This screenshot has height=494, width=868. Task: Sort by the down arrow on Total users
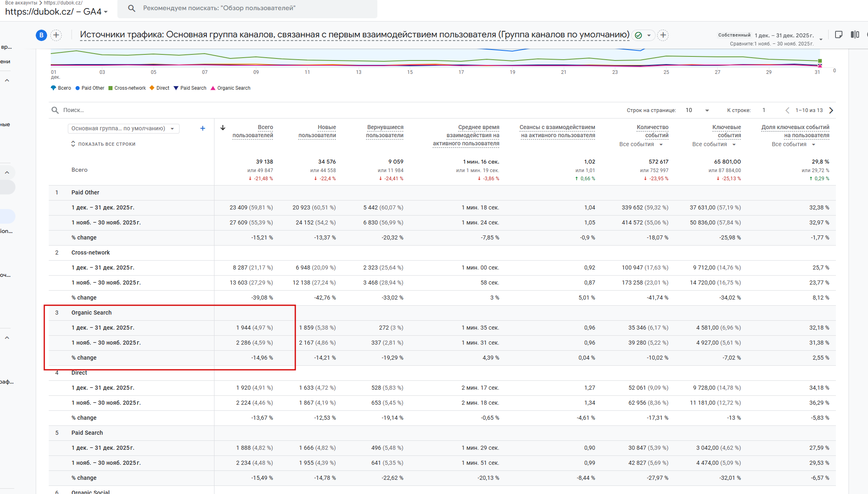point(223,128)
